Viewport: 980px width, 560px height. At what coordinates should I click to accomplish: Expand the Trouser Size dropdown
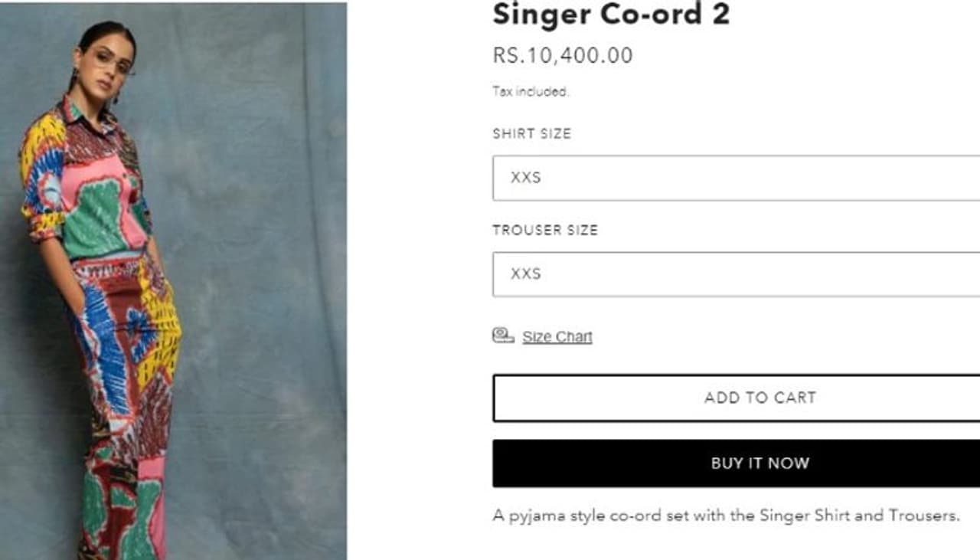point(736,274)
